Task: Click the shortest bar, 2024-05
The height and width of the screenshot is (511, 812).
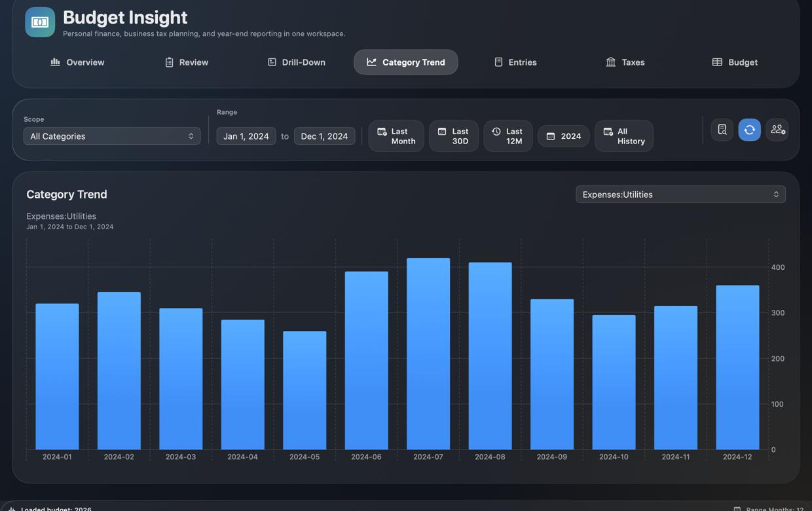Action: click(304, 390)
